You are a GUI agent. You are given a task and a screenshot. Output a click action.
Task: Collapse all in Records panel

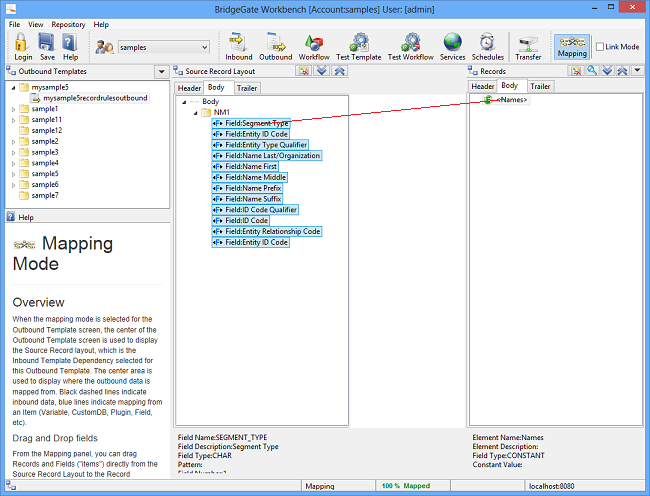623,71
